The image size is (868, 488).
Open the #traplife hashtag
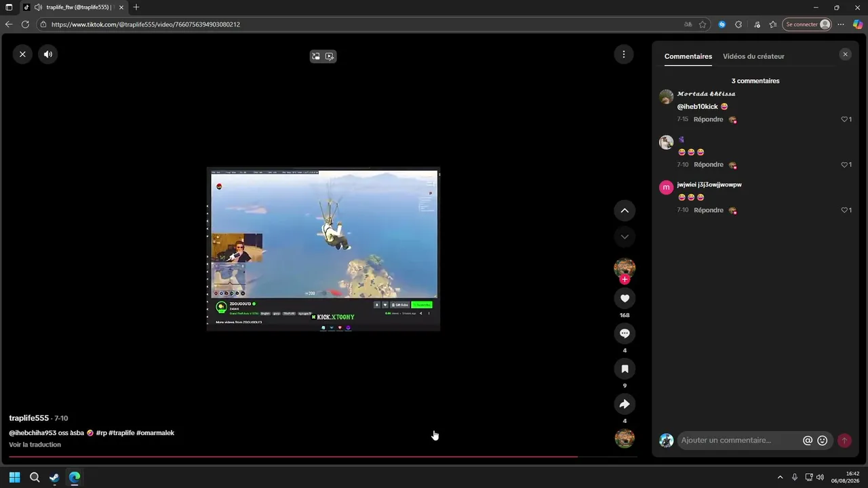(x=121, y=433)
